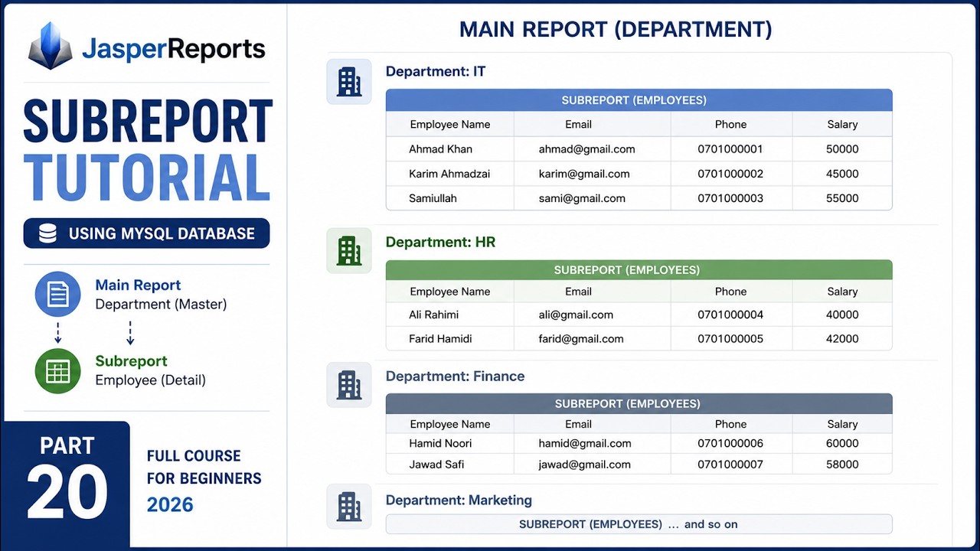This screenshot has width=980, height=551.
Task: Click the blue Subreport (Employees) header under IT
Action: [x=639, y=100]
